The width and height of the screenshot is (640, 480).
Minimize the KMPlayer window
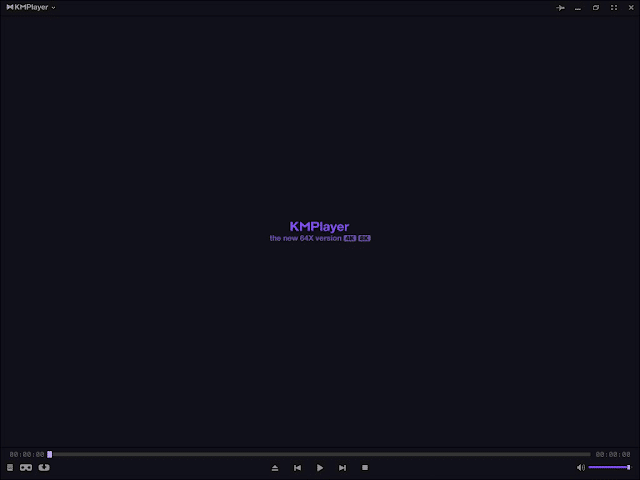(x=578, y=8)
